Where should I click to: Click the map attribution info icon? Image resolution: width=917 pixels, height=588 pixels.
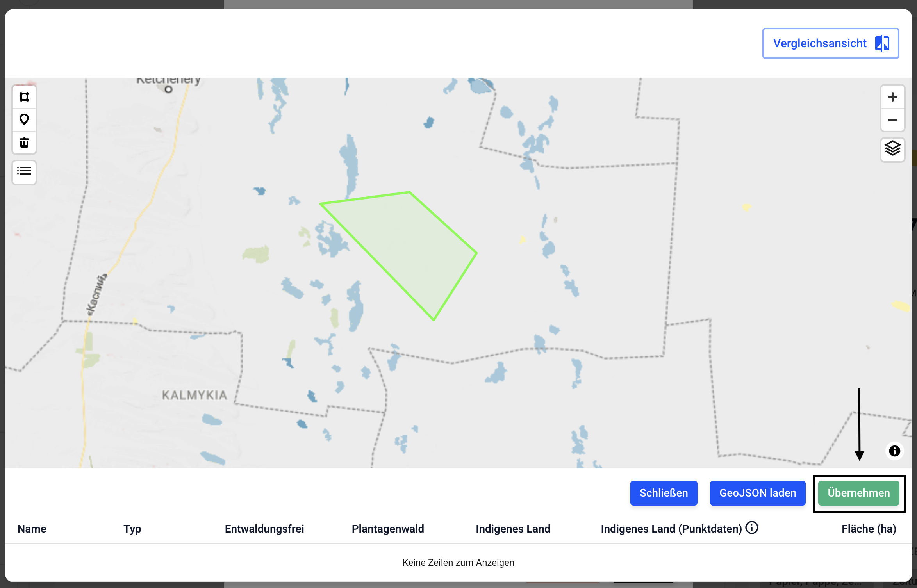click(x=894, y=451)
